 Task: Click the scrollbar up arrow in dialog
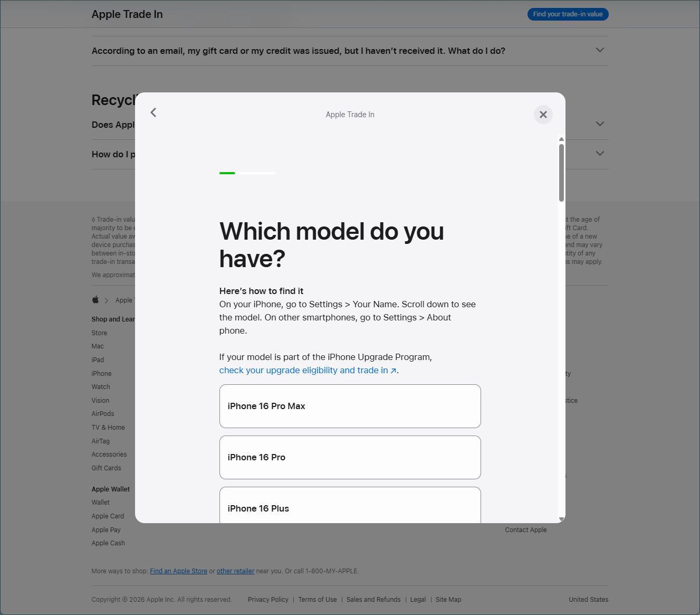(561, 139)
